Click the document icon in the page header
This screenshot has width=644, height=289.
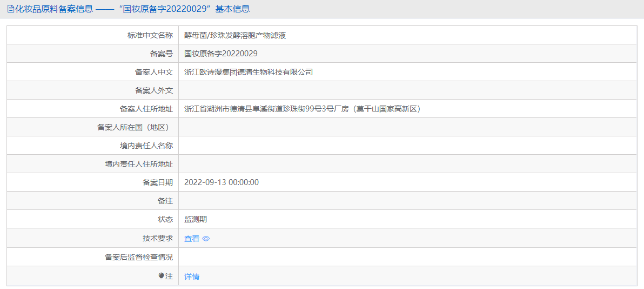tap(11, 9)
